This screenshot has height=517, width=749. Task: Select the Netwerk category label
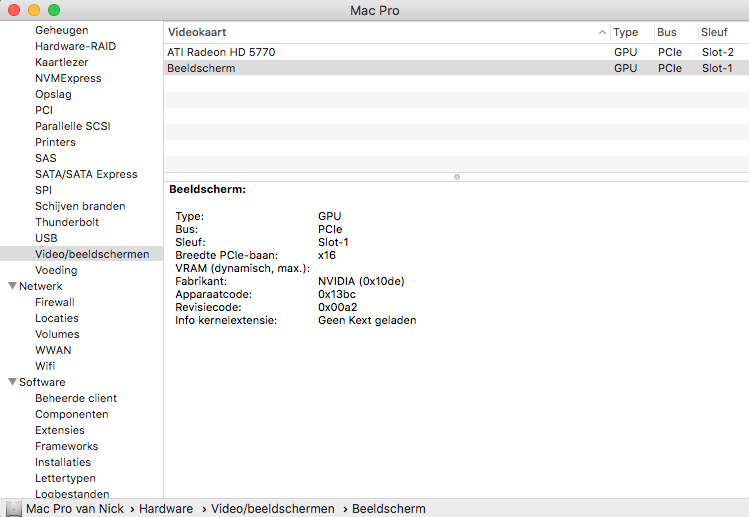(41, 286)
